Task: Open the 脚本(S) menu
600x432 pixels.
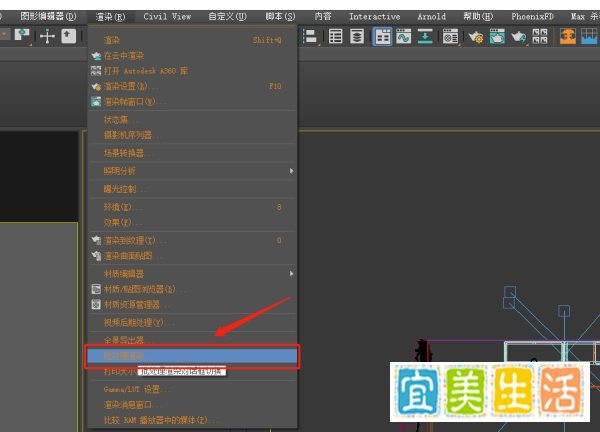Action: 280,16
